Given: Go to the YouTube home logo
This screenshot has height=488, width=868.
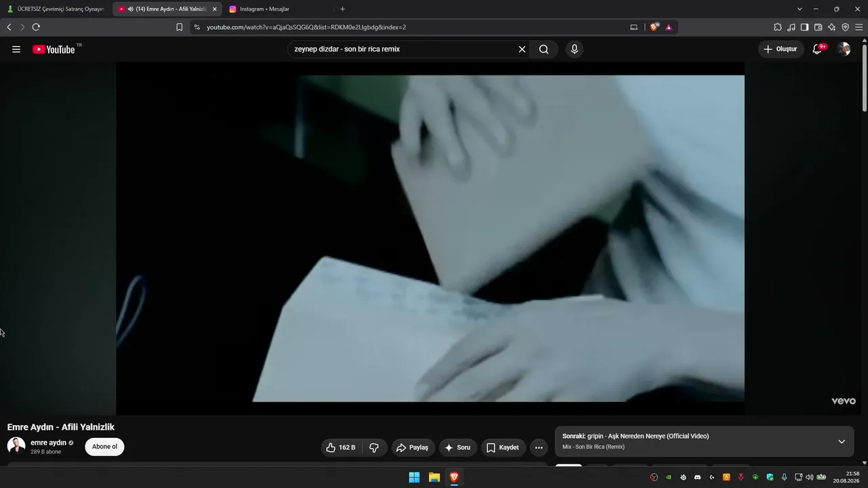Looking at the screenshot, I should point(54,49).
